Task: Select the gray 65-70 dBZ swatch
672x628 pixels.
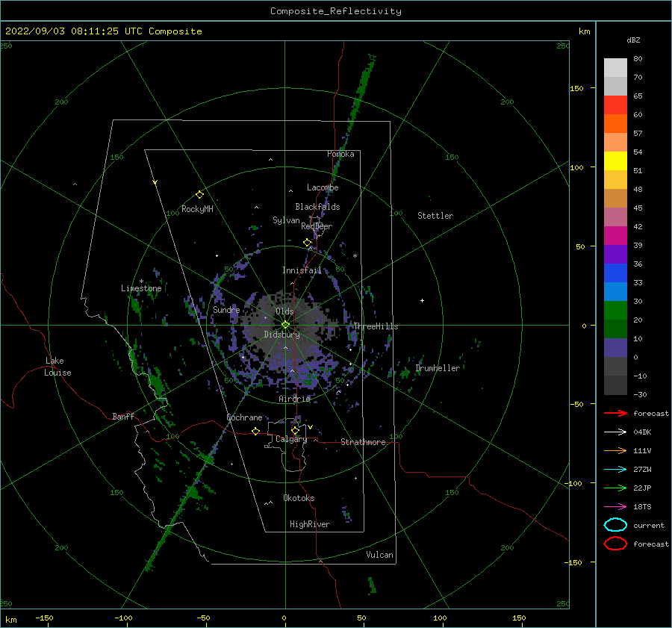Action: coord(615,86)
